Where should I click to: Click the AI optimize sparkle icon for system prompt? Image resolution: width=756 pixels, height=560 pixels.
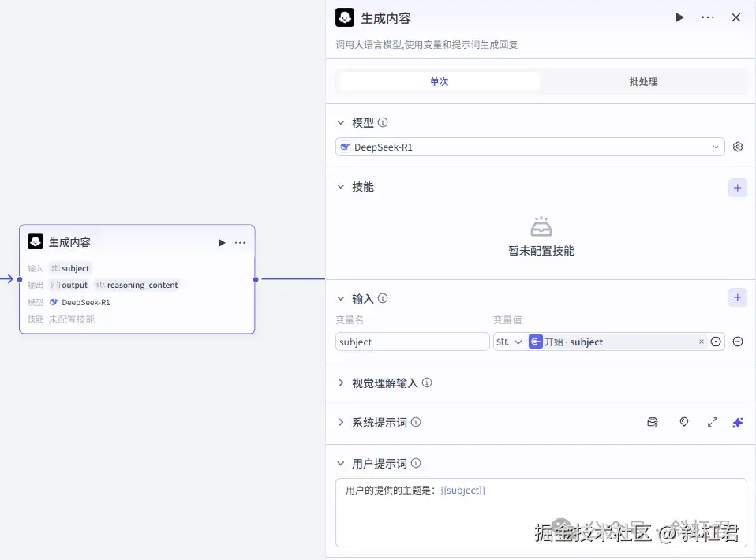pyautogui.click(x=737, y=422)
